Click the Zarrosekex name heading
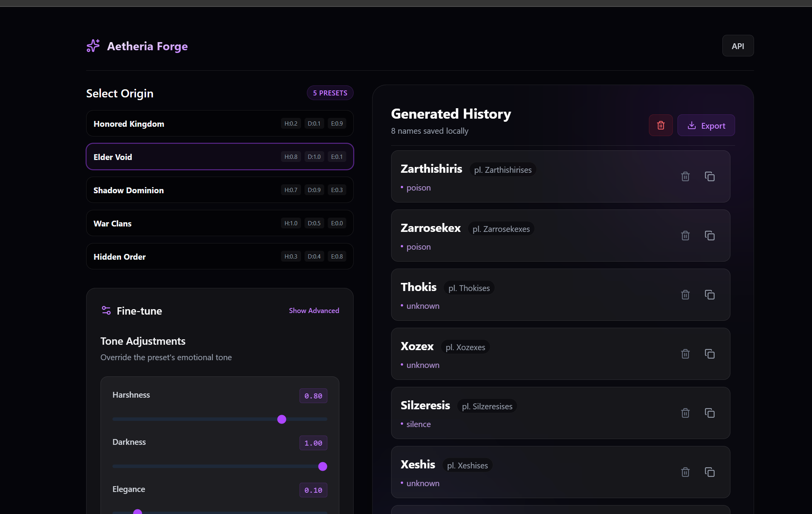The height and width of the screenshot is (514, 812). click(431, 228)
